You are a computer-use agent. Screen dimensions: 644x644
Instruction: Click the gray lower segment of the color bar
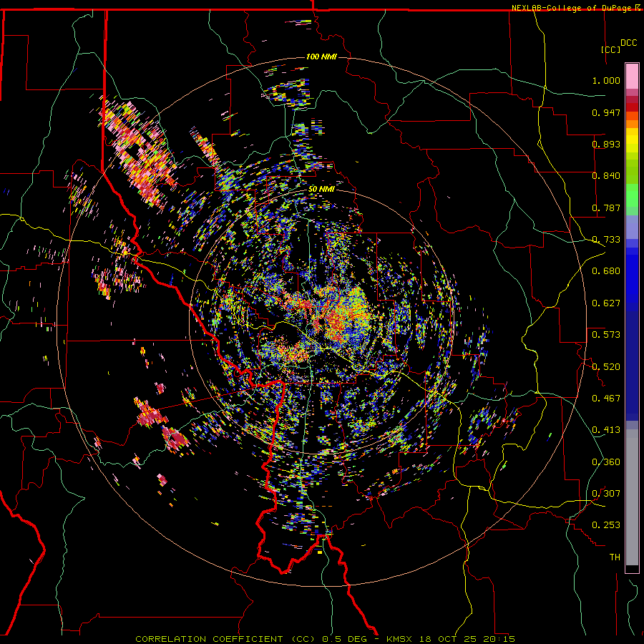click(632, 497)
